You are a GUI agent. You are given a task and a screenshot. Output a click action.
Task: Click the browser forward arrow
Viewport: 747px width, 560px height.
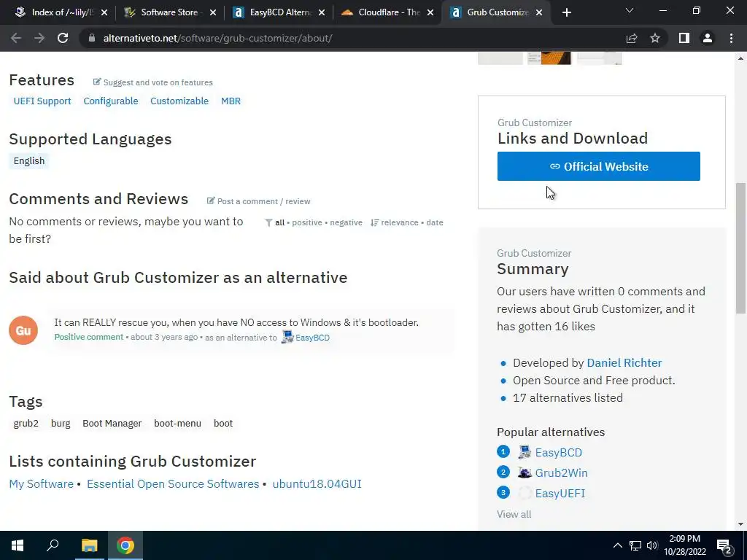coord(39,38)
